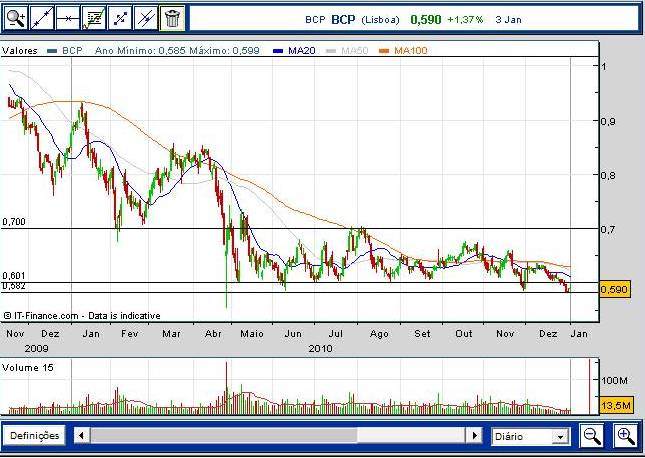
Task: Open the Diário timeframe dropdown
Action: coord(531,436)
